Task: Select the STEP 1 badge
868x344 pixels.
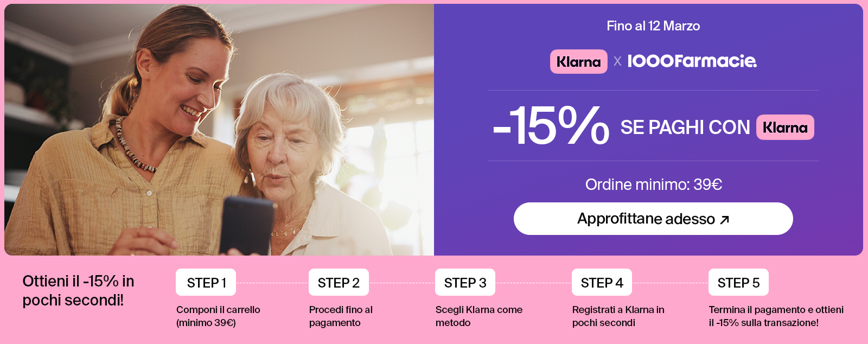Action: [206, 283]
